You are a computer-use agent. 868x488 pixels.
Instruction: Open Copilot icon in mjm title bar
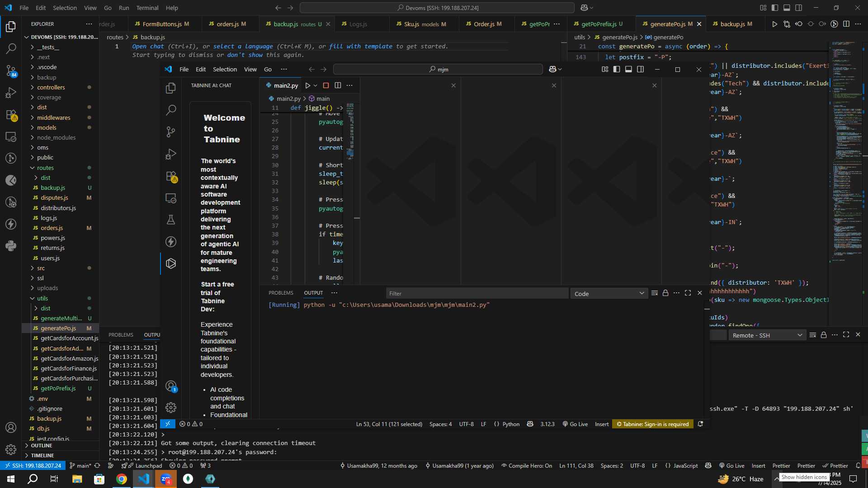click(x=552, y=69)
